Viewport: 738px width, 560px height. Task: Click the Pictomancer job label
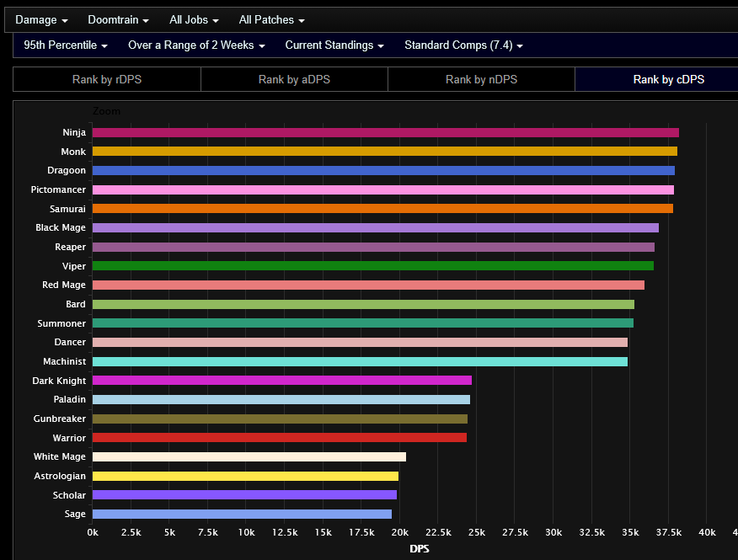tap(58, 189)
